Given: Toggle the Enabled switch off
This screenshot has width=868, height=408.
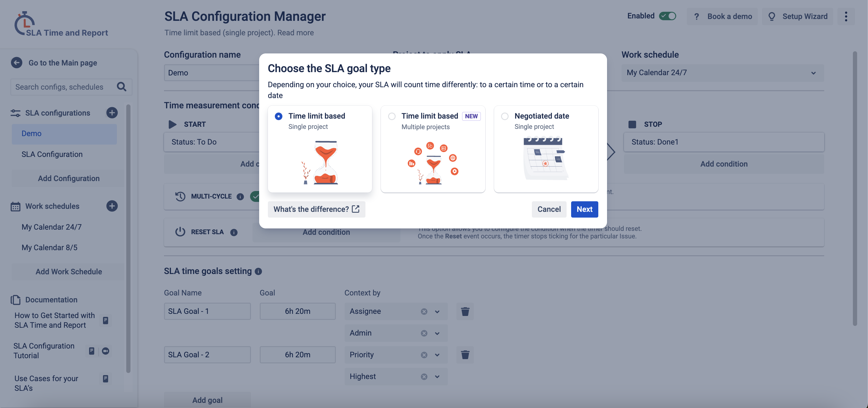Looking at the screenshot, I should coord(667,16).
